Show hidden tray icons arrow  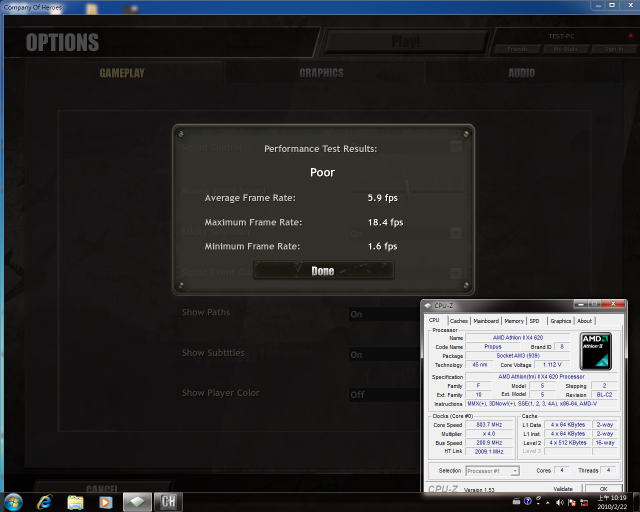click(x=548, y=502)
